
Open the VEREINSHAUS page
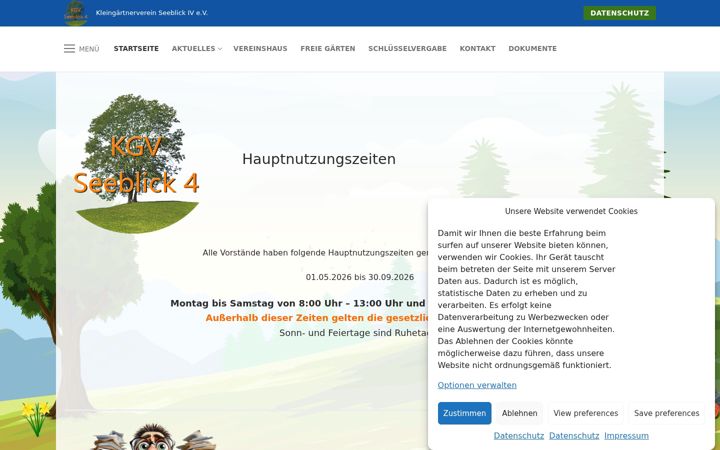point(260,49)
